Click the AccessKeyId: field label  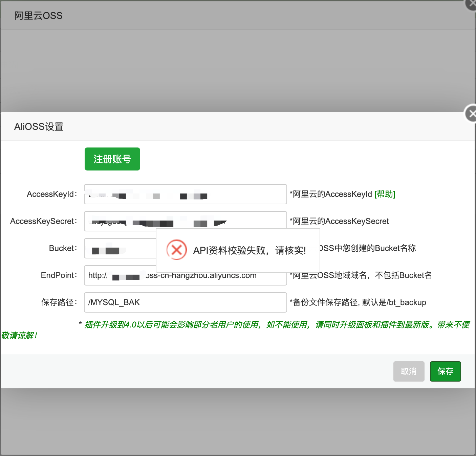pyautogui.click(x=52, y=194)
